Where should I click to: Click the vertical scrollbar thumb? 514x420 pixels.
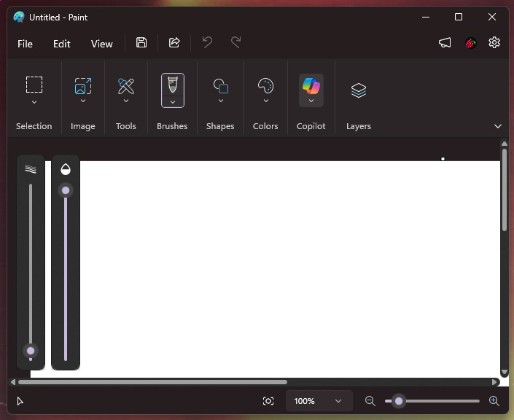(505, 190)
